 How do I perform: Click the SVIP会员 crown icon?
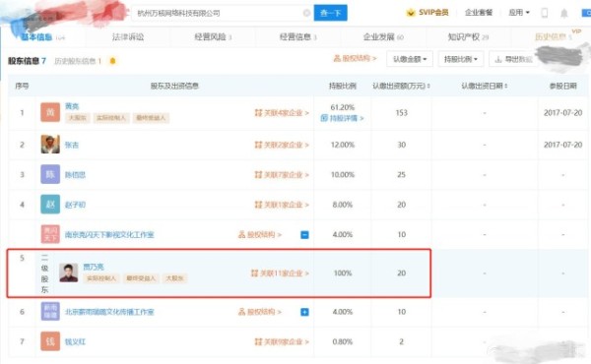pyautogui.click(x=411, y=13)
